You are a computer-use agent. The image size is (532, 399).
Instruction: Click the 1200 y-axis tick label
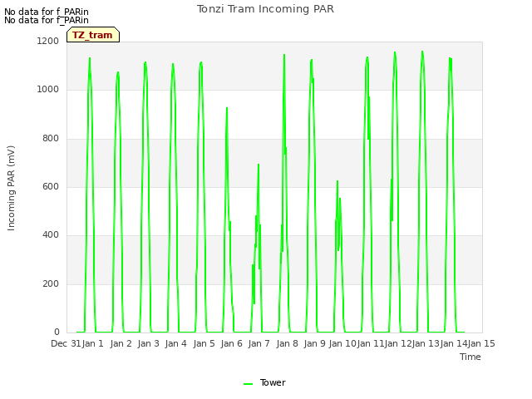pos(48,41)
